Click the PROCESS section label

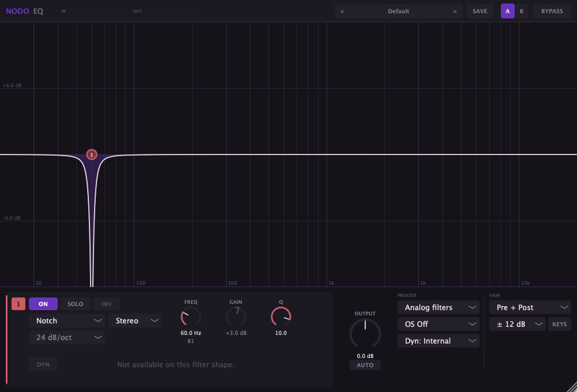[407, 295]
